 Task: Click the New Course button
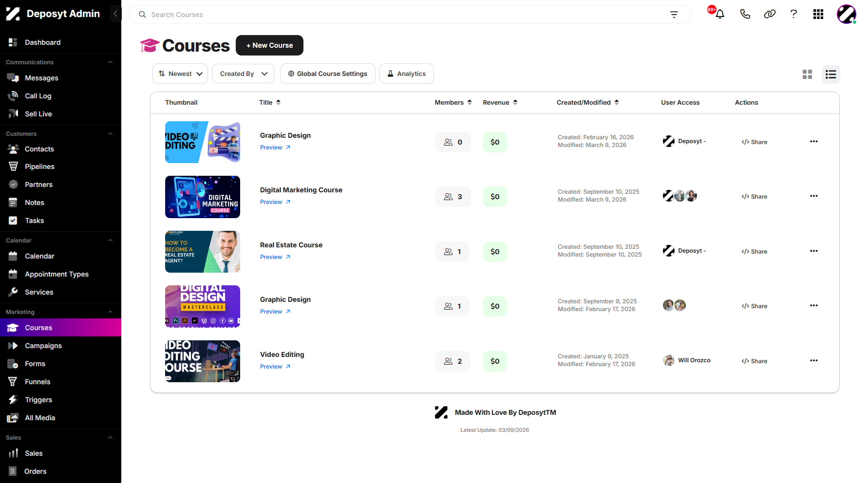269,45
